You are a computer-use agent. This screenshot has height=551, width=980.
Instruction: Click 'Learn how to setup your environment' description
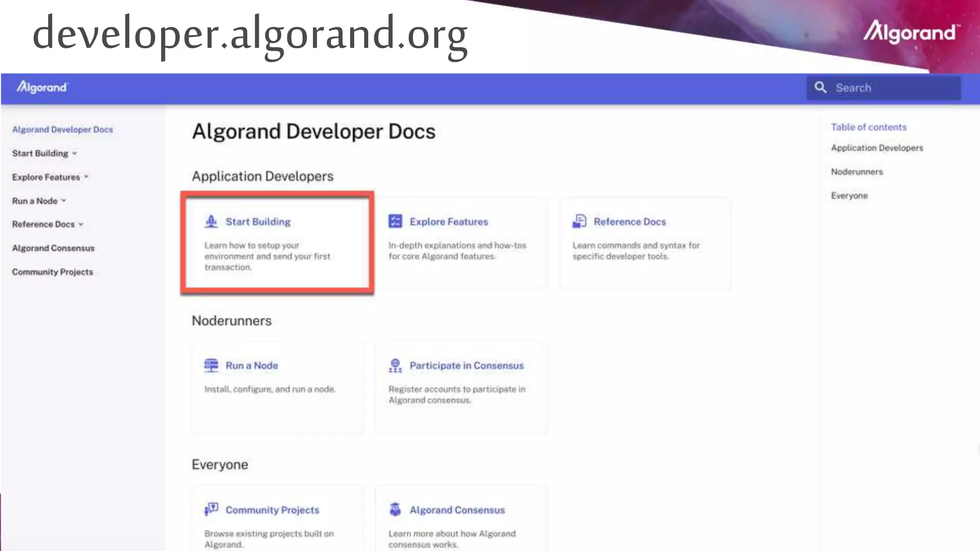click(x=267, y=256)
